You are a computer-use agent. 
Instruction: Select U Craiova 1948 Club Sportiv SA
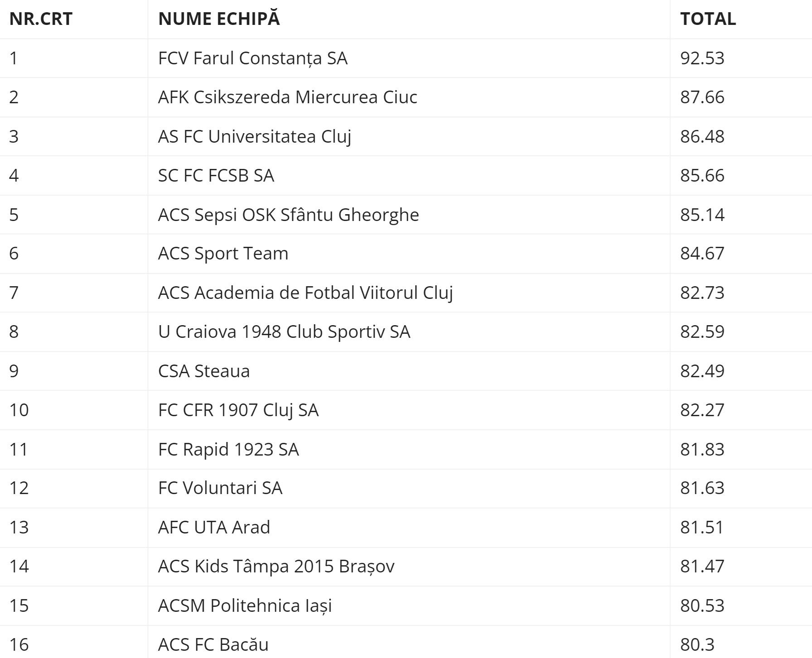pyautogui.click(x=284, y=332)
